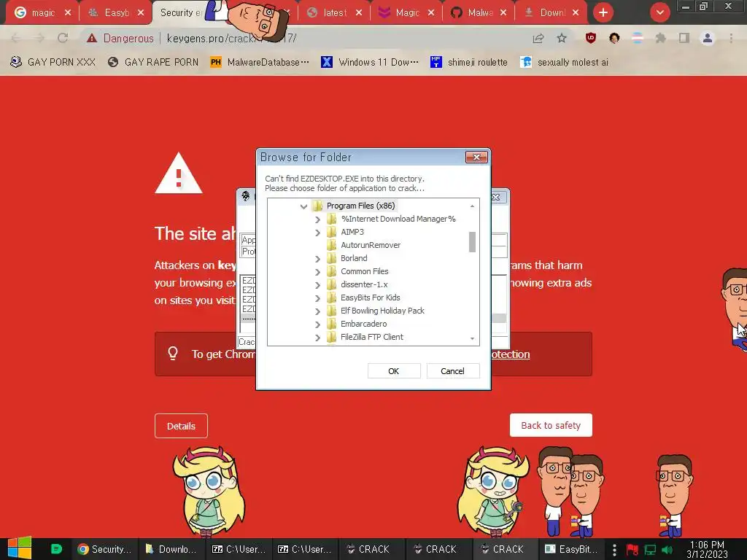Toggle the Chrome side panel icon
This screenshot has width=747, height=560.
coord(684,38)
